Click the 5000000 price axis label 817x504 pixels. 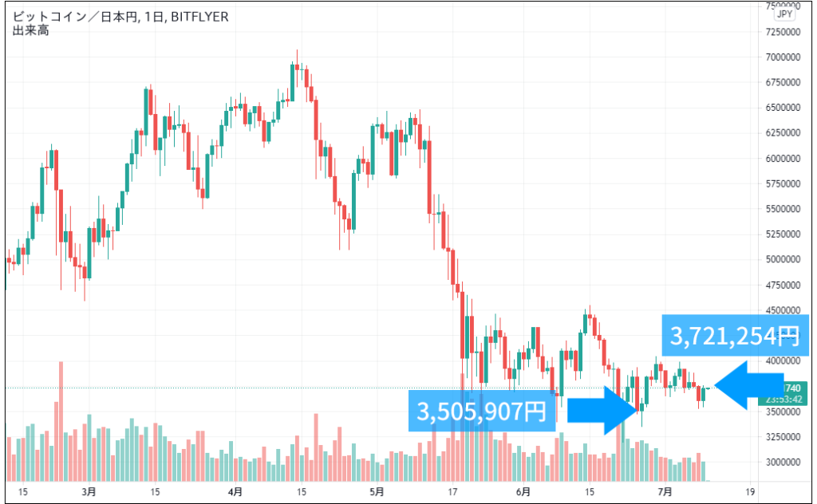click(783, 259)
